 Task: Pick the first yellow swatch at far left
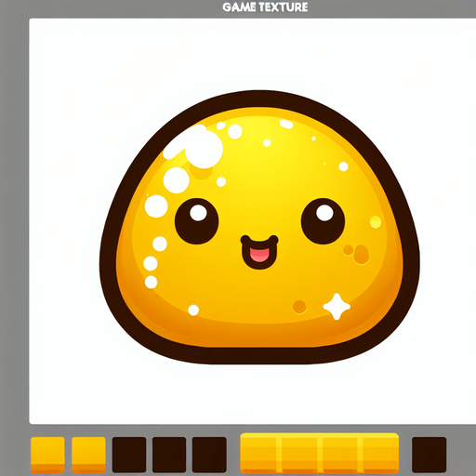(47, 455)
